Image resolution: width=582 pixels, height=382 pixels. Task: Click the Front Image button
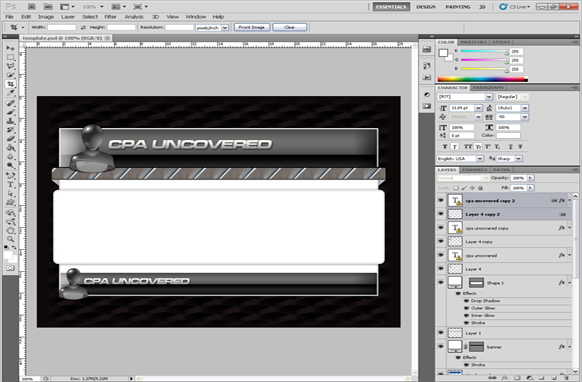(x=252, y=27)
